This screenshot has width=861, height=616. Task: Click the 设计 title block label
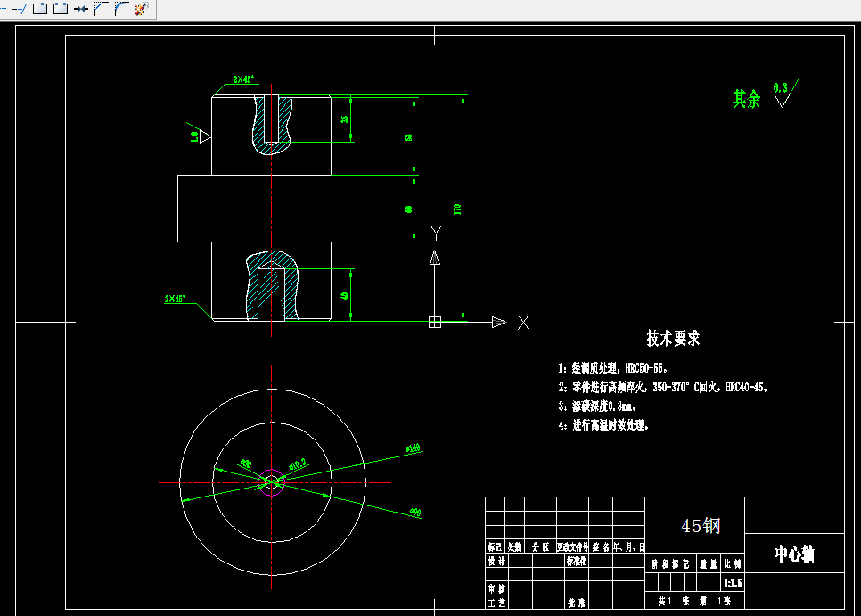point(496,561)
